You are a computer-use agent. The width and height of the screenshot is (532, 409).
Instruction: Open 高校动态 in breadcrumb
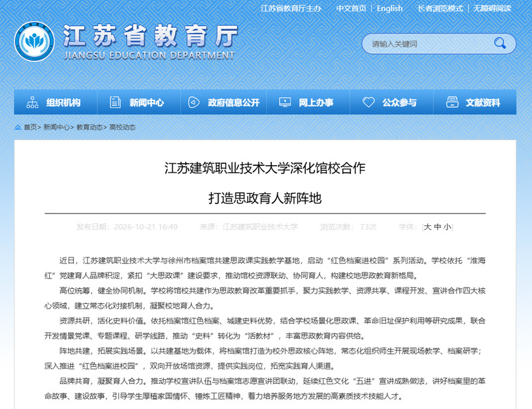point(122,127)
